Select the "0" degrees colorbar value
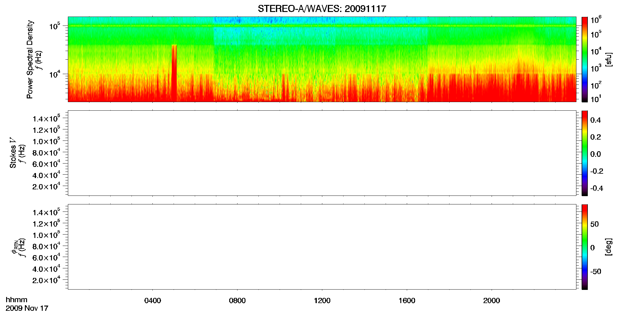 (x=592, y=248)
